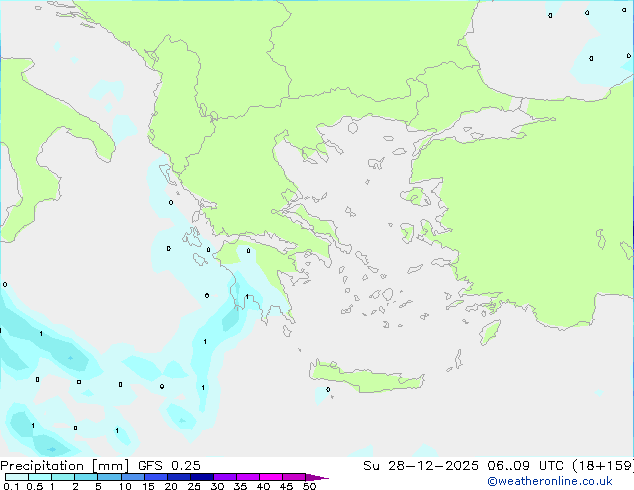
Task: Select the '06..09 UTC' time range text
Action: tap(525, 466)
